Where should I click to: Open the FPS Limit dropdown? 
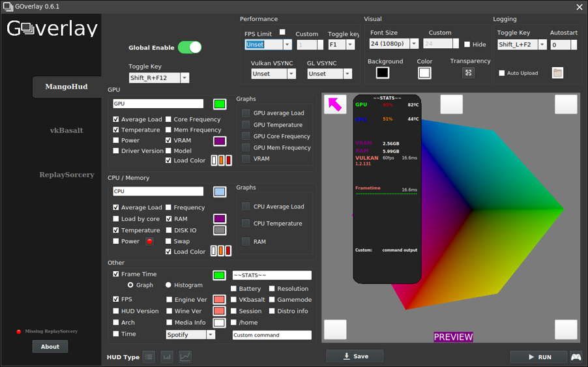(287, 44)
